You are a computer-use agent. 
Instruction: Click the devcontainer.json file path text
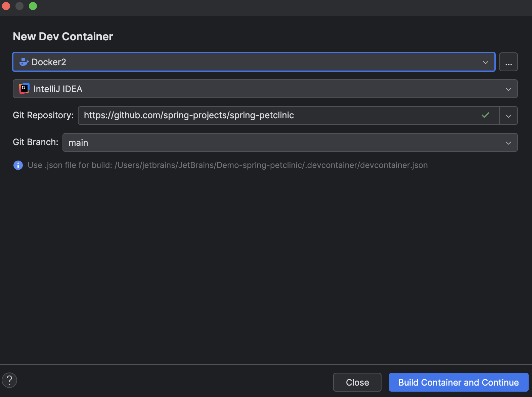[x=271, y=165]
